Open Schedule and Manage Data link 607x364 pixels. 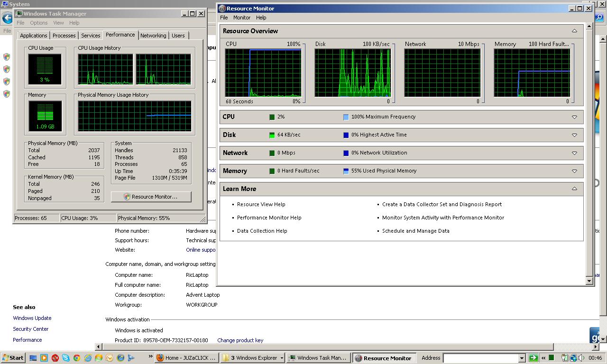(x=416, y=231)
